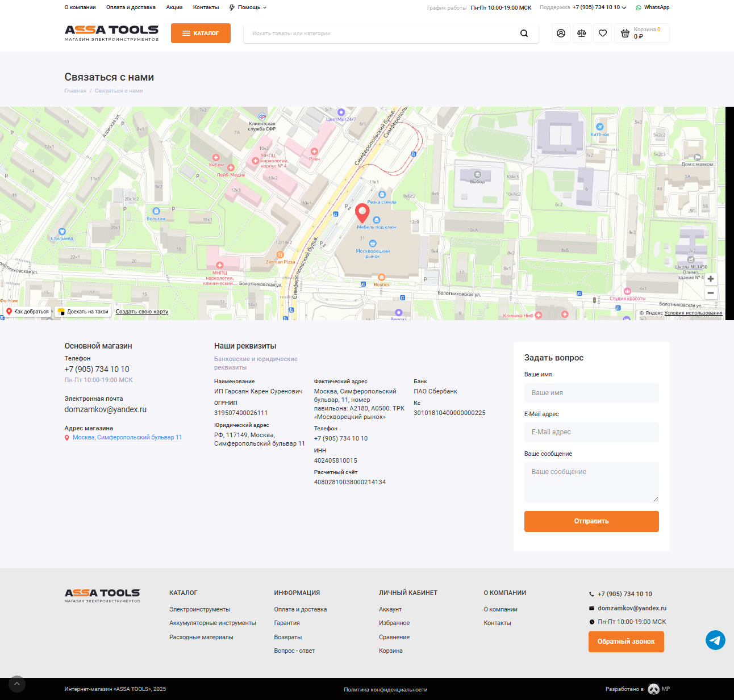Screen dimensions: 734x700
Task: Open the comparison scales icon
Action: [x=582, y=33]
